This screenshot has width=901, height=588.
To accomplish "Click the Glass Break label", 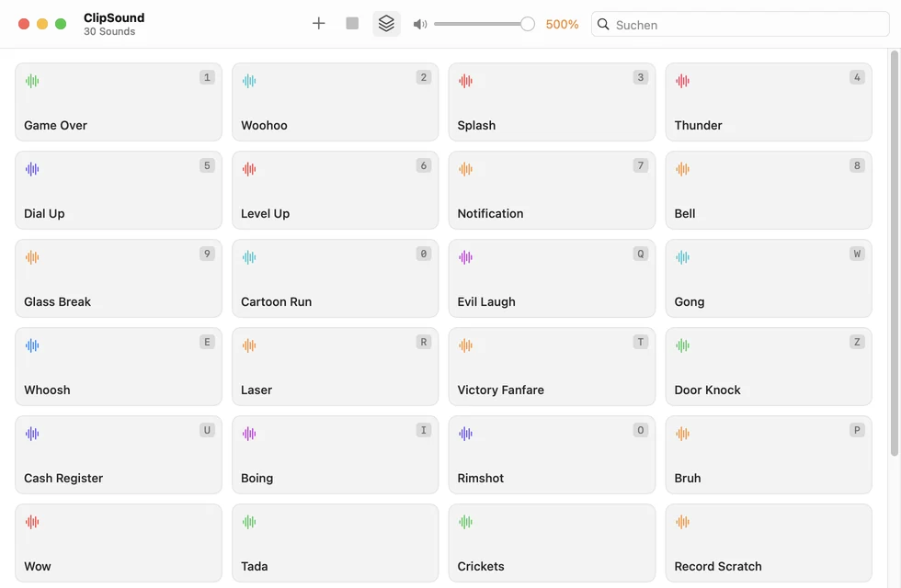I will (x=57, y=301).
